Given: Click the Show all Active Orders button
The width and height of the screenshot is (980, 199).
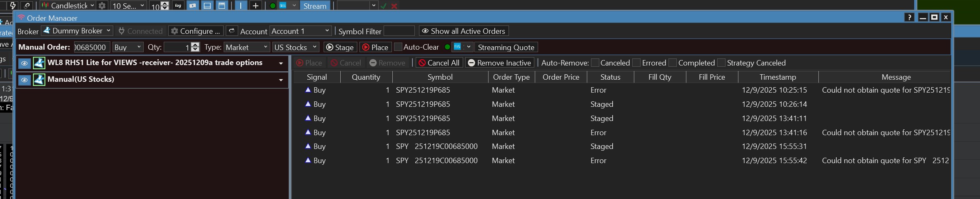Looking at the screenshot, I should 463,31.
